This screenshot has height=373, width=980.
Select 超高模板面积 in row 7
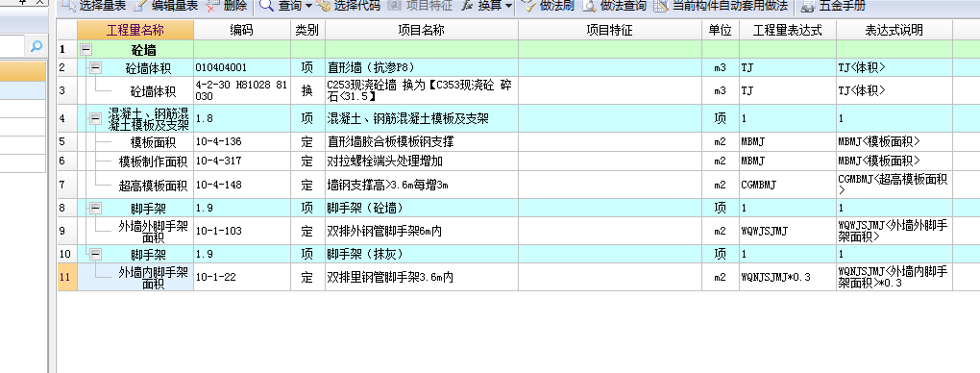153,186
